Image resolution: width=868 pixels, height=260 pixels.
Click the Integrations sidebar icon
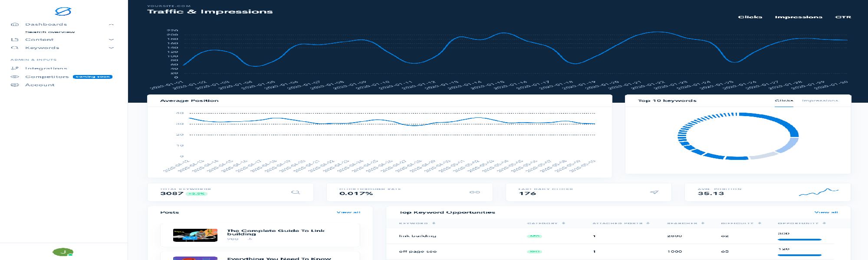(x=15, y=68)
